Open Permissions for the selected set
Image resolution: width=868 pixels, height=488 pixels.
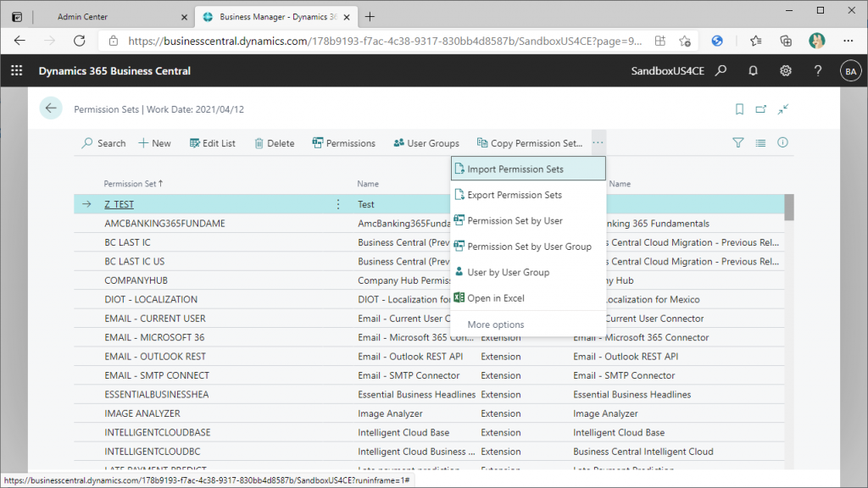[344, 143]
